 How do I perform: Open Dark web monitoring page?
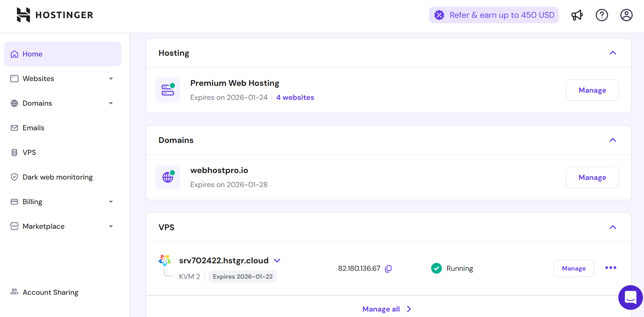pos(63,177)
